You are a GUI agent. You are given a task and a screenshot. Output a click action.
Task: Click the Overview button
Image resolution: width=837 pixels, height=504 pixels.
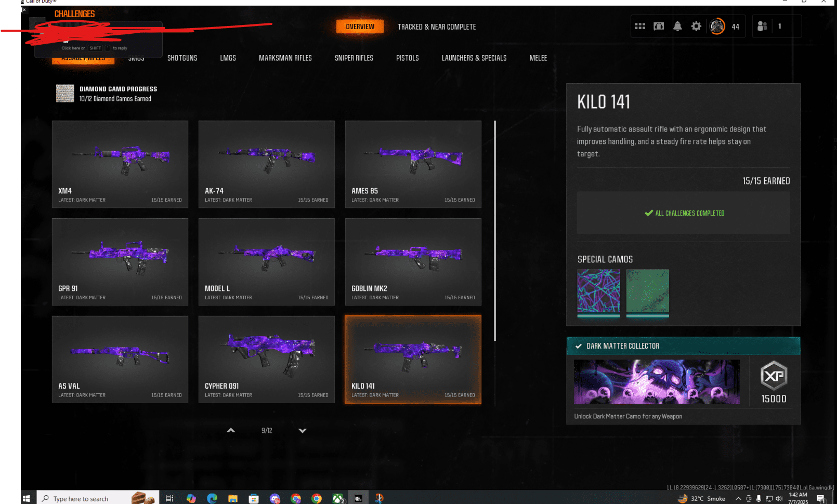tap(360, 26)
